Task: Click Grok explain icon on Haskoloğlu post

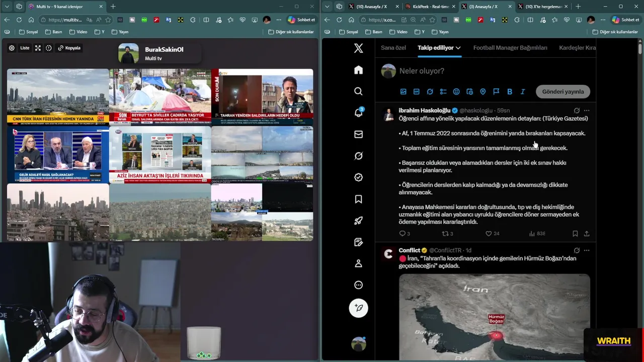Action: 577,110
